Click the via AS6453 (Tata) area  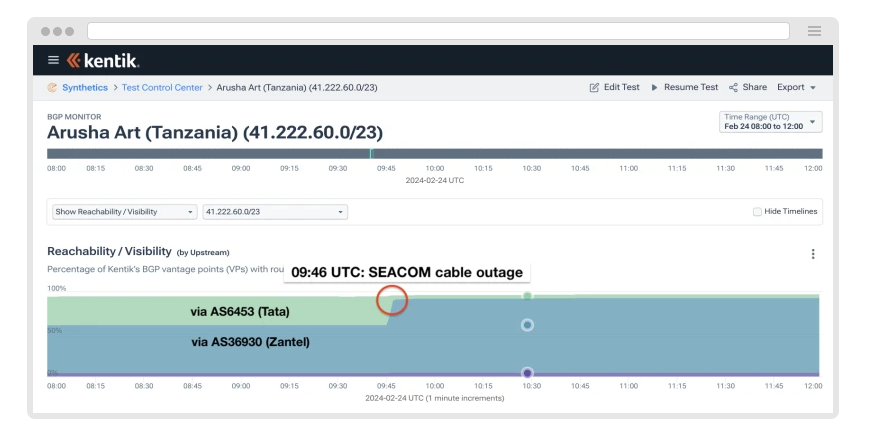[240, 312]
